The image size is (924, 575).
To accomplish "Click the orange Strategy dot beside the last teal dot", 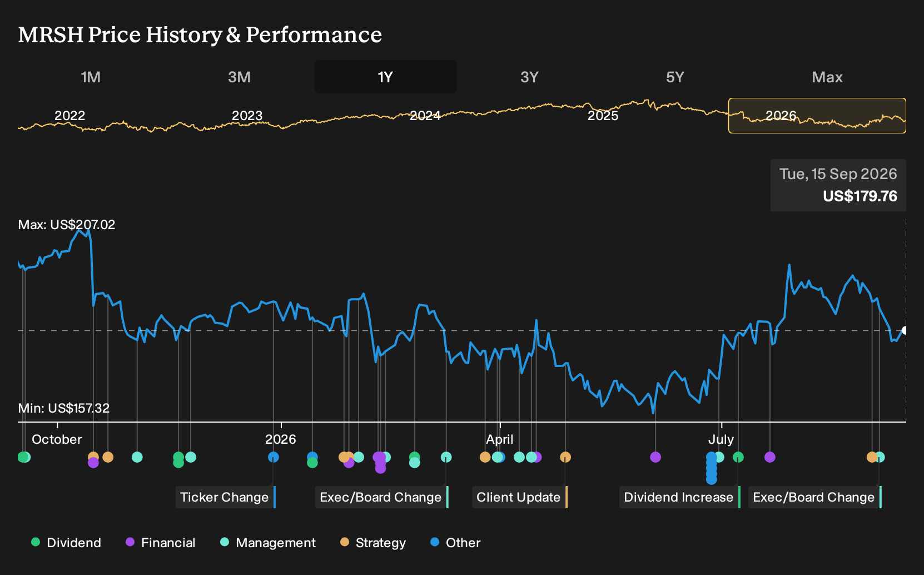I will pos(872,457).
